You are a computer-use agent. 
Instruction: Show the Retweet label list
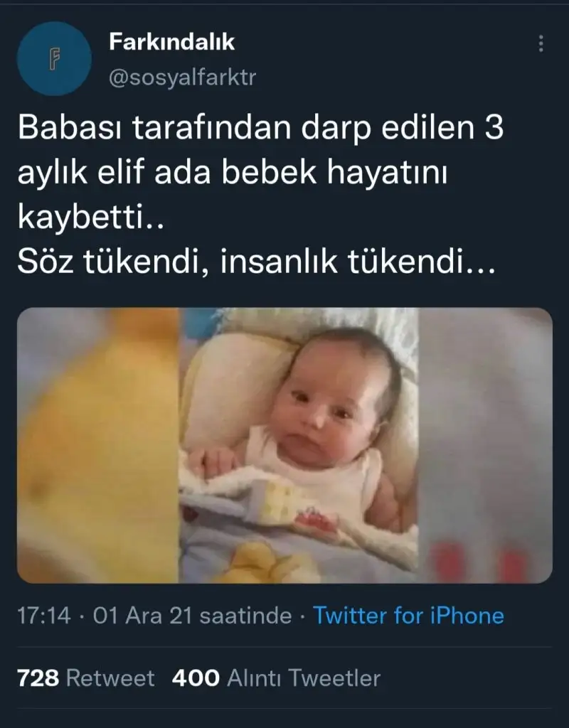(x=110, y=678)
